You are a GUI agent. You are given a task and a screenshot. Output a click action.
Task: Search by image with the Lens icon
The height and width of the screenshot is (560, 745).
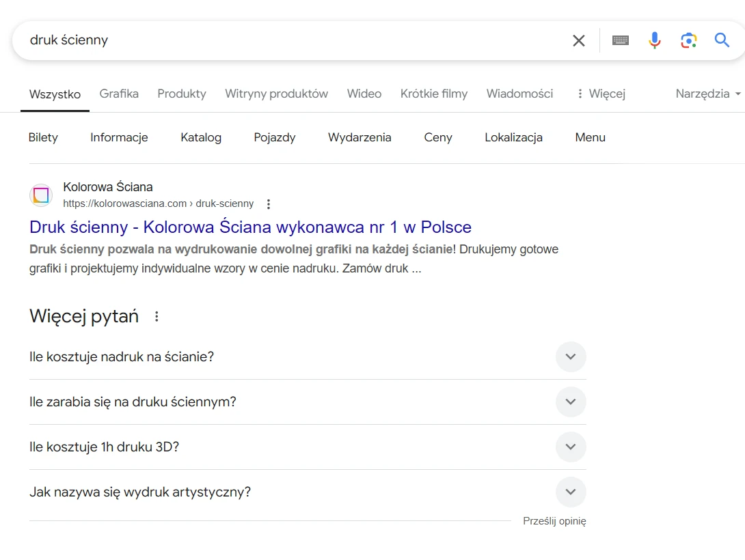[x=688, y=40]
